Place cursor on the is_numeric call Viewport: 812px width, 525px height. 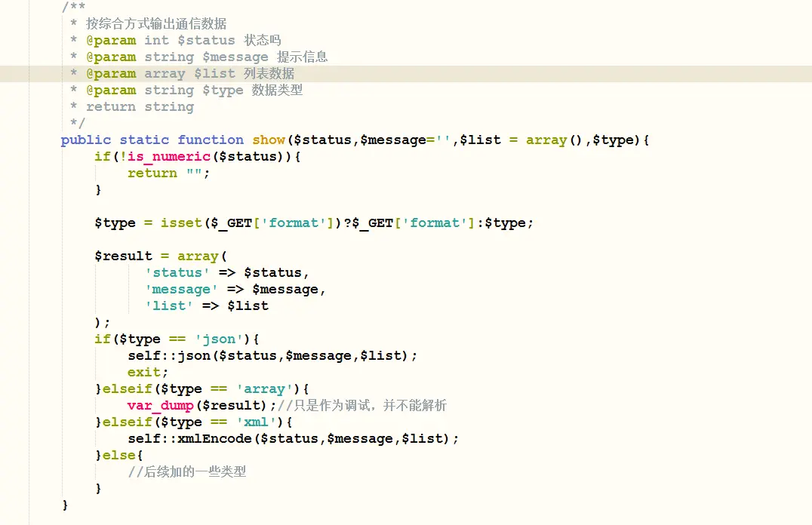[x=160, y=157]
